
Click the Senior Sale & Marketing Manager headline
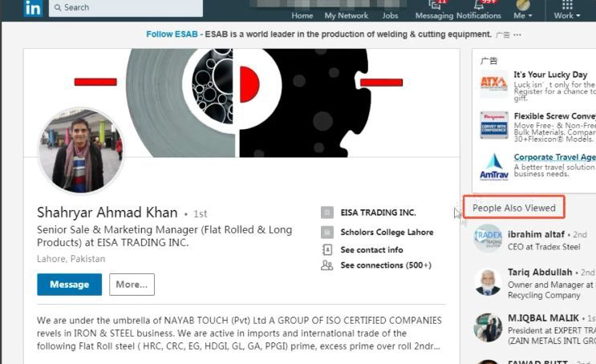(164, 236)
